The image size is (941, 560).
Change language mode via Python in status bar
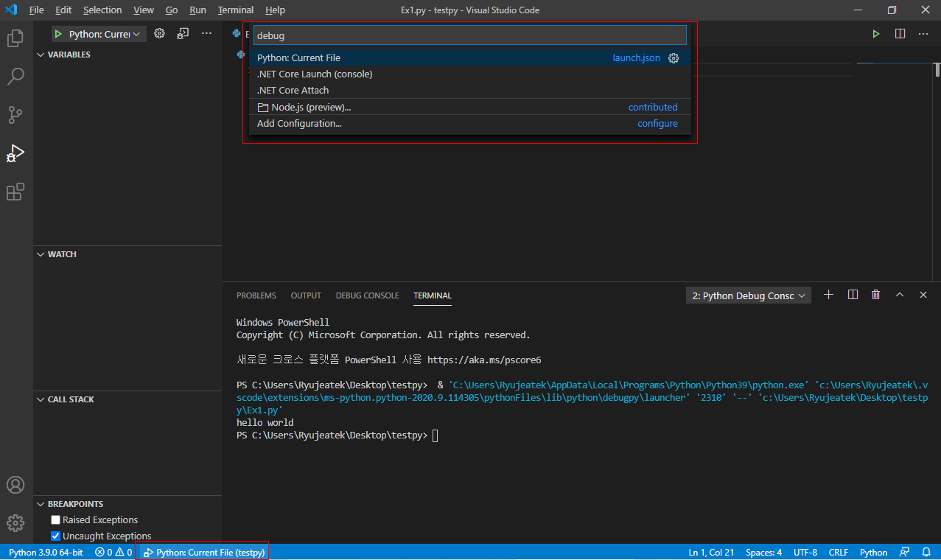[x=874, y=553]
